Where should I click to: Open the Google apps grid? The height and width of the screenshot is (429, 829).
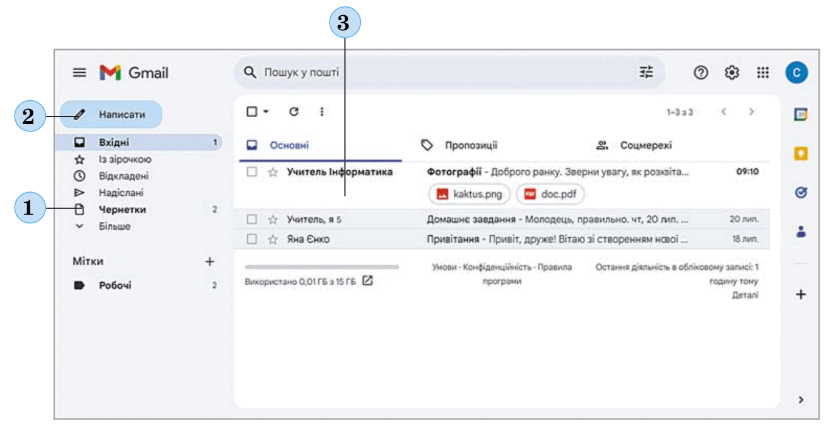coord(762,72)
